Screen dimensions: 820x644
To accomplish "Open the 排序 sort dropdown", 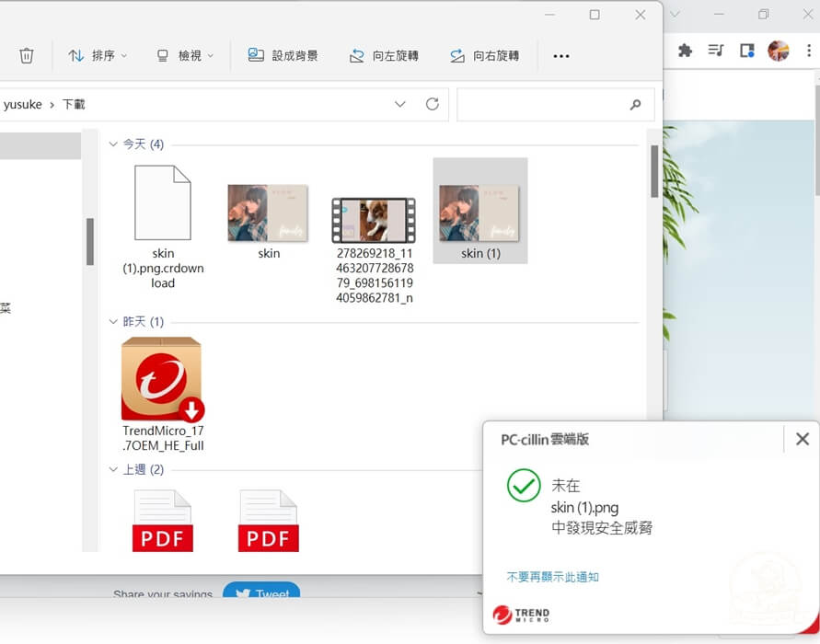I will [x=98, y=55].
